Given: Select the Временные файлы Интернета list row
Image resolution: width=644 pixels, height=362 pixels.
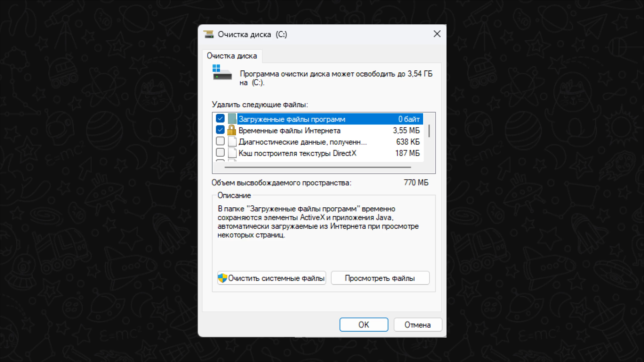Looking at the screenshot, I should (289, 130).
